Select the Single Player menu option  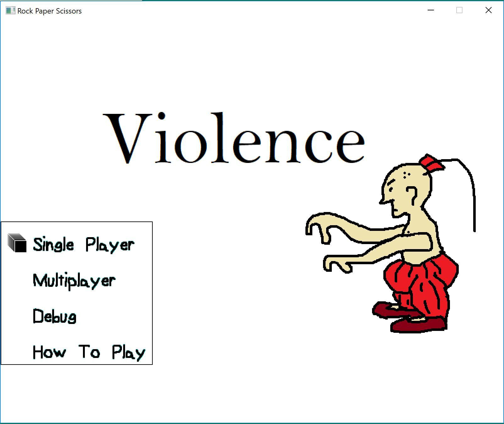point(84,245)
